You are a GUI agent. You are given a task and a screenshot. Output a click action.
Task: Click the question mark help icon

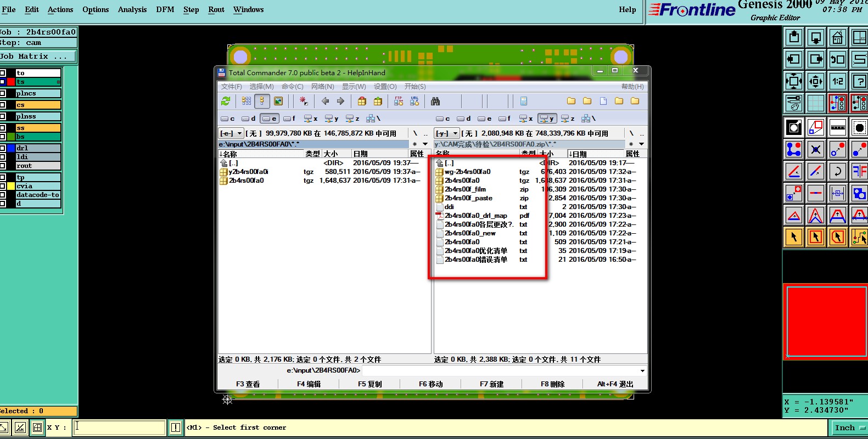(x=859, y=81)
